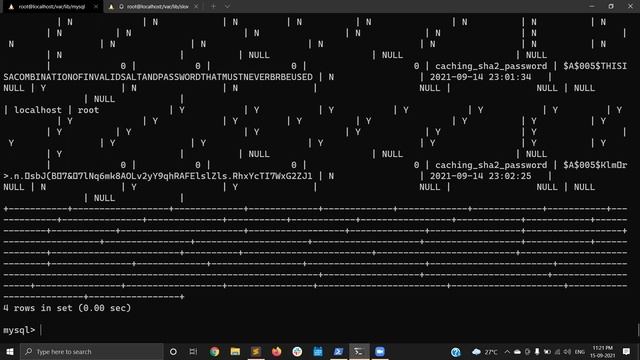Open OneDrive cloud icon in system tray
This screenshot has height=360, width=640.
517,351
